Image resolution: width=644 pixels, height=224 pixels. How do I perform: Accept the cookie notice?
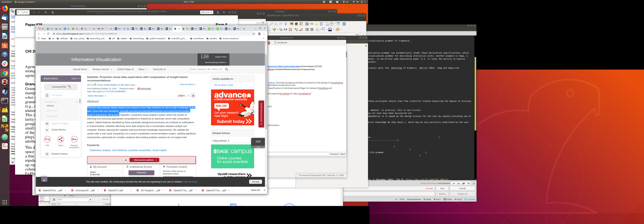tap(255, 182)
